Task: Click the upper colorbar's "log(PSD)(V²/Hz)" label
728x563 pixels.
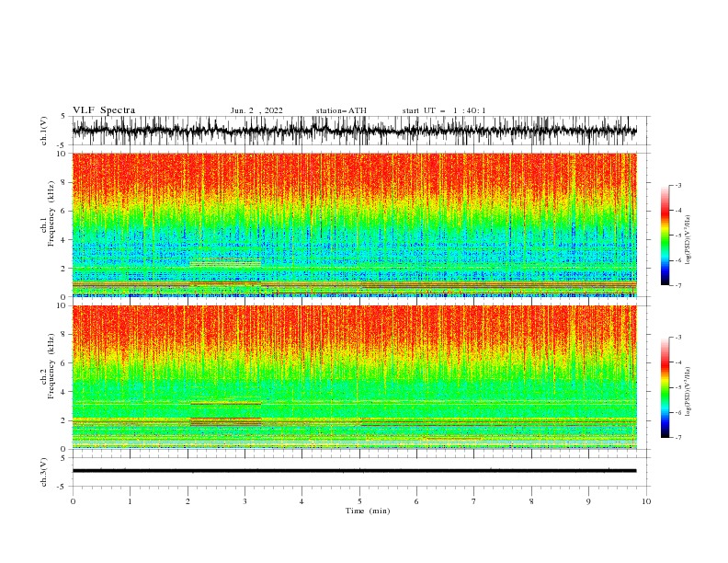Action: click(688, 240)
